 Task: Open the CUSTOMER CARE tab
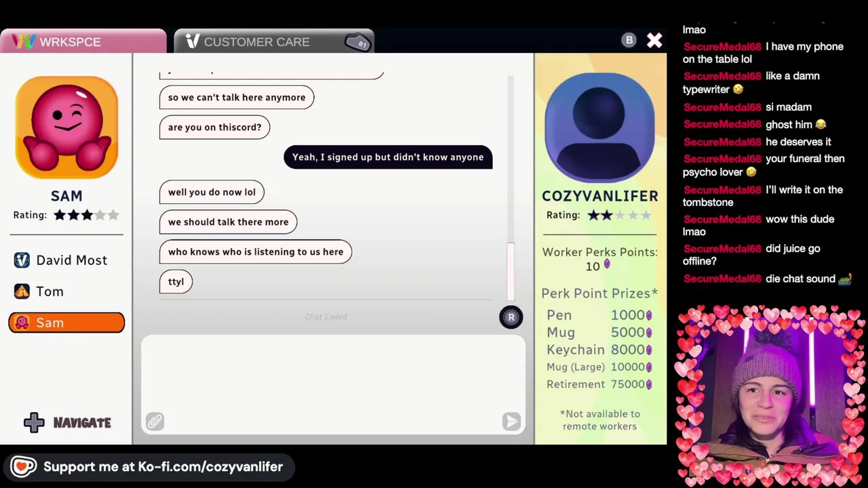(274, 41)
